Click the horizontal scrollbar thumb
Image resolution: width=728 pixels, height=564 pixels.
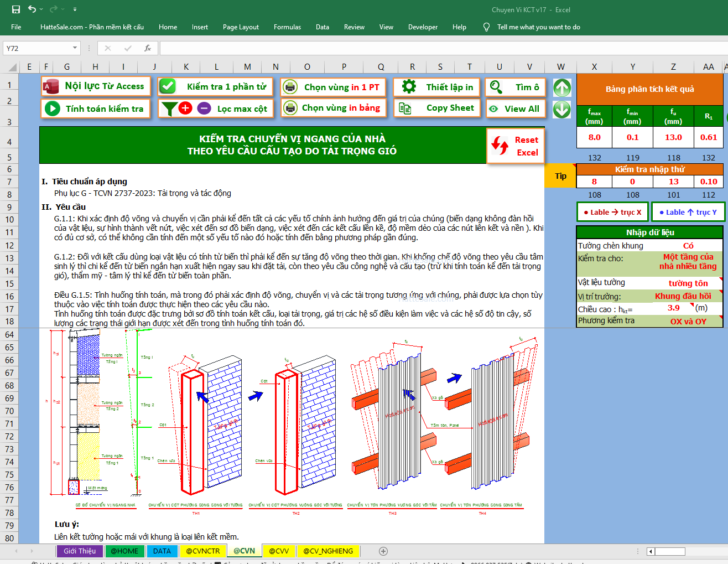click(x=670, y=551)
